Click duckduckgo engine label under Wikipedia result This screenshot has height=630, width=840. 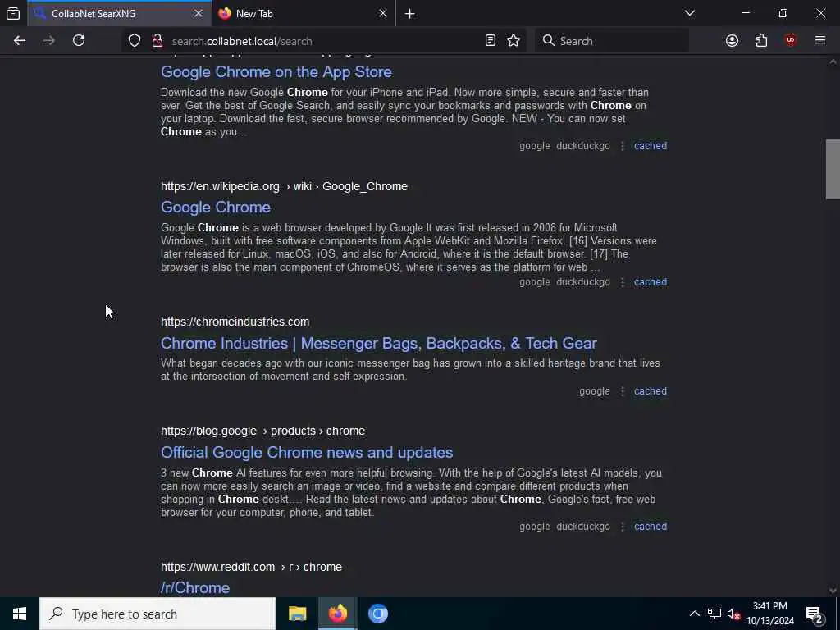point(583,282)
